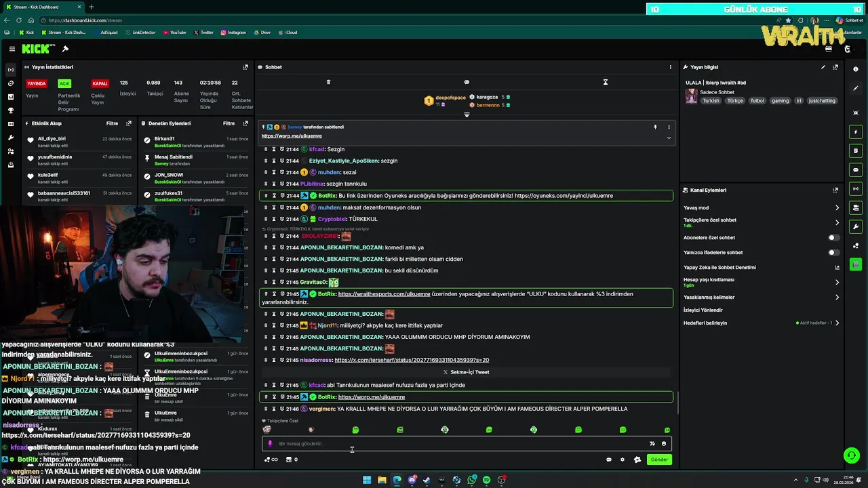Toggle the broadcast widget in right toolbar
This screenshot has width=868, height=488.
[x=856, y=188]
